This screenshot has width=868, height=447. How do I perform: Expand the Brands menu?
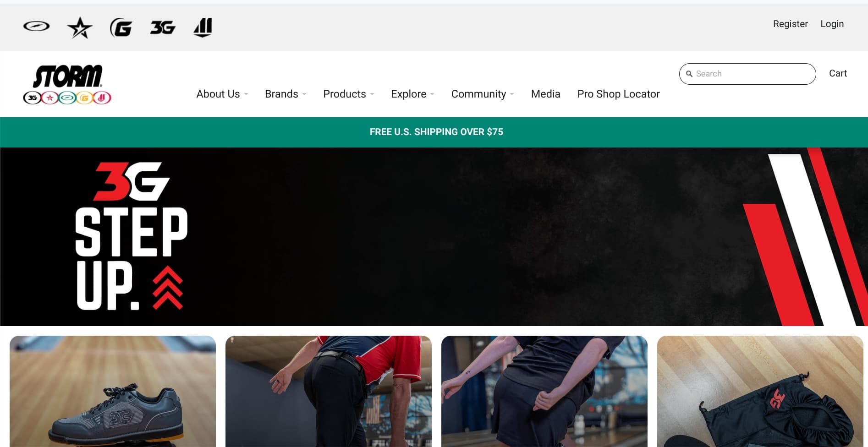click(286, 94)
